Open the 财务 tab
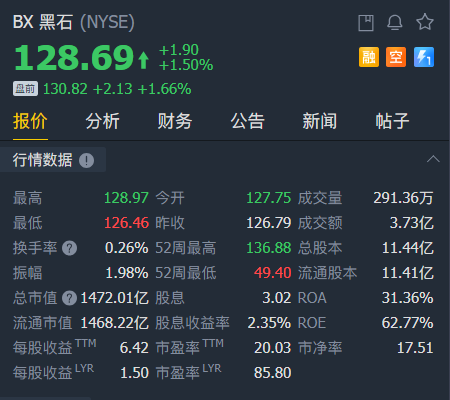This screenshot has width=450, height=400. (x=175, y=121)
